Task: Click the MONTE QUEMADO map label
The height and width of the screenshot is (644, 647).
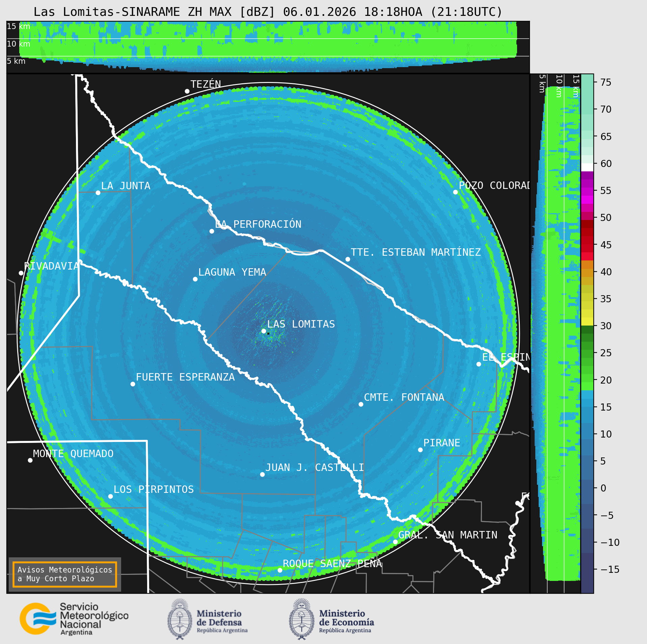Action: pyautogui.click(x=73, y=454)
